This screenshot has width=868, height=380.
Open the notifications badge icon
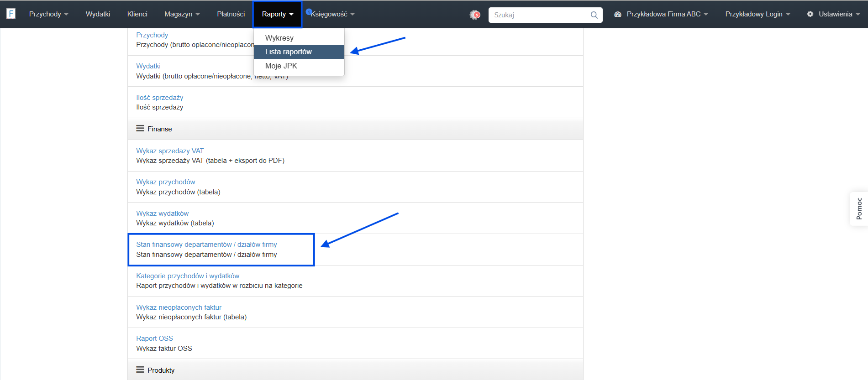(x=475, y=15)
